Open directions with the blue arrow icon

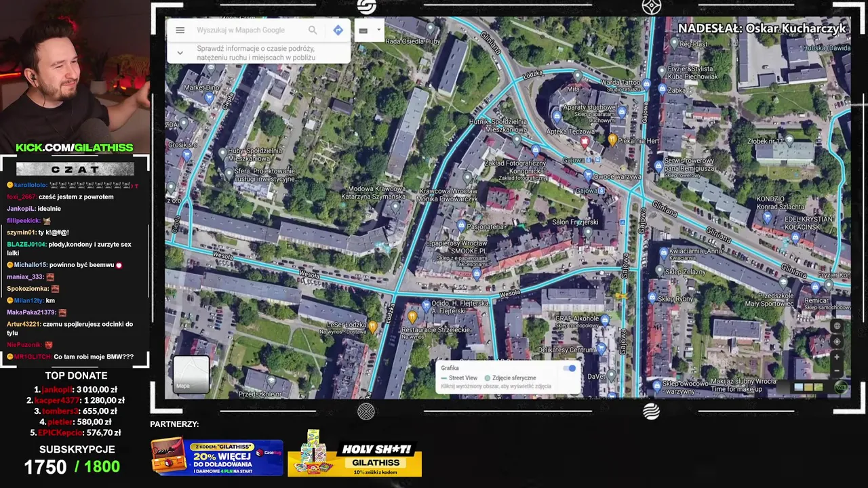[x=338, y=30]
